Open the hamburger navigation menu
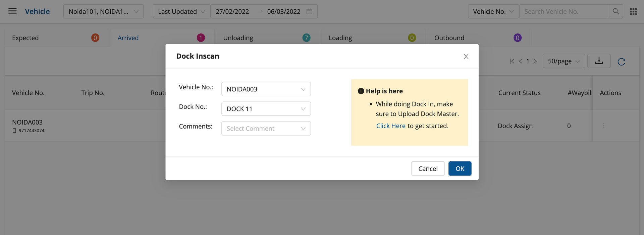Screen dimensions: 644x235 pos(12,11)
